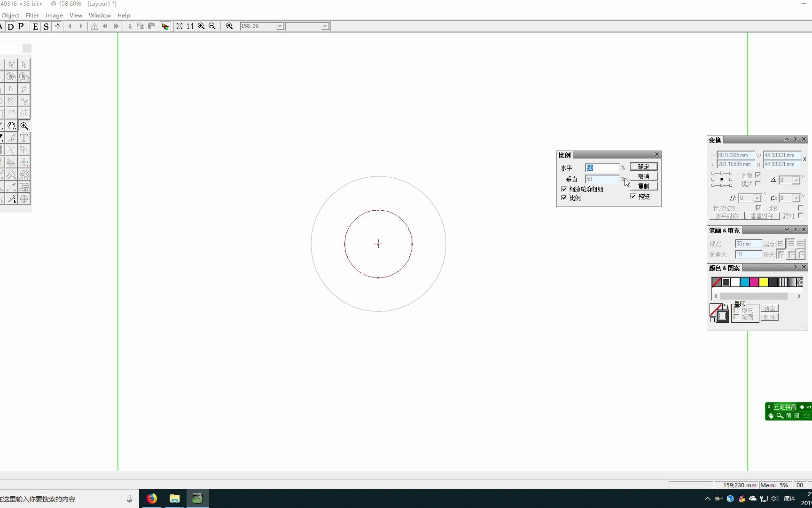
Task: Click the 确定 confirm button
Action: click(x=643, y=167)
